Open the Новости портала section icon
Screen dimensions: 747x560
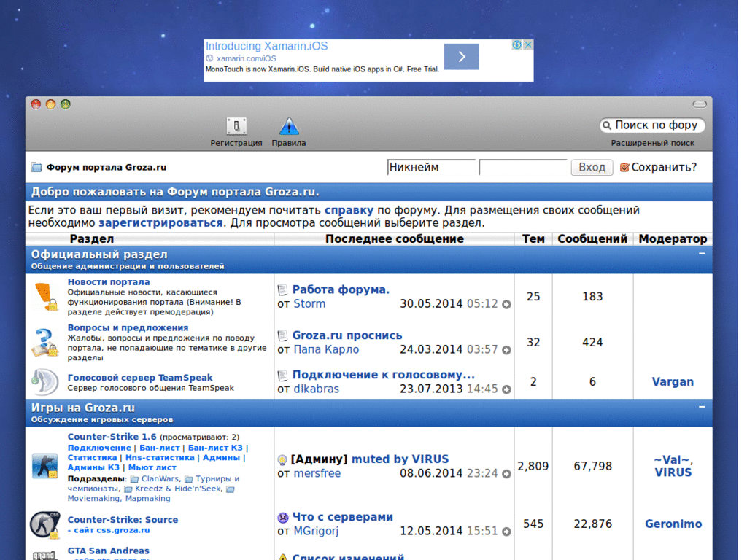(46, 297)
